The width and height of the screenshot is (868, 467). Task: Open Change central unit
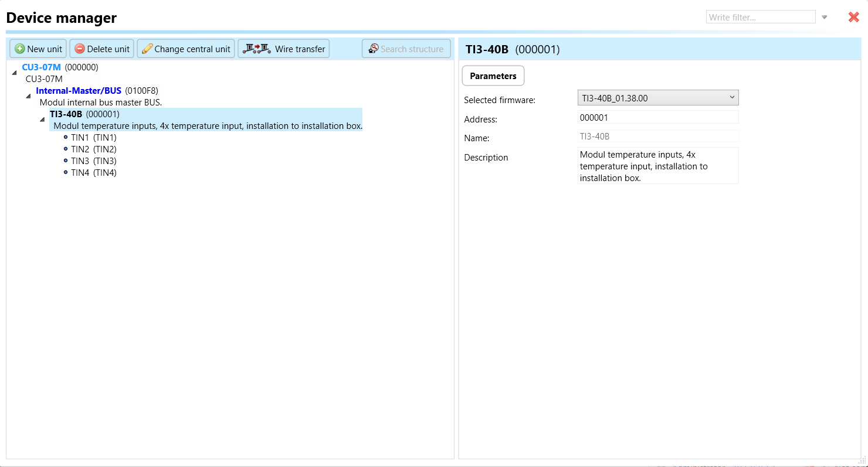tap(186, 49)
